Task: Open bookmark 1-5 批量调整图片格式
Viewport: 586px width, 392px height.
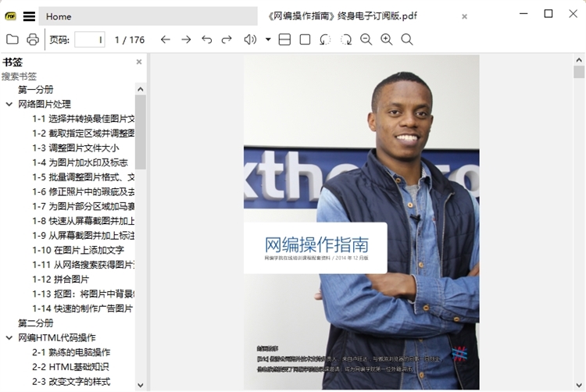Action: tap(83, 177)
